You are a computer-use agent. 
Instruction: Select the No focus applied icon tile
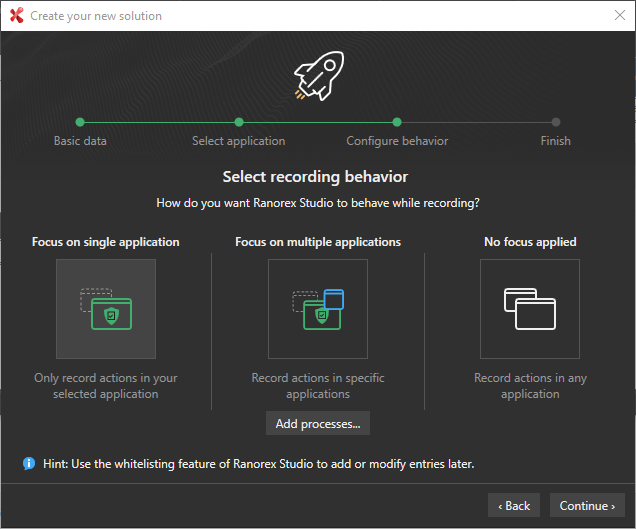pos(530,309)
